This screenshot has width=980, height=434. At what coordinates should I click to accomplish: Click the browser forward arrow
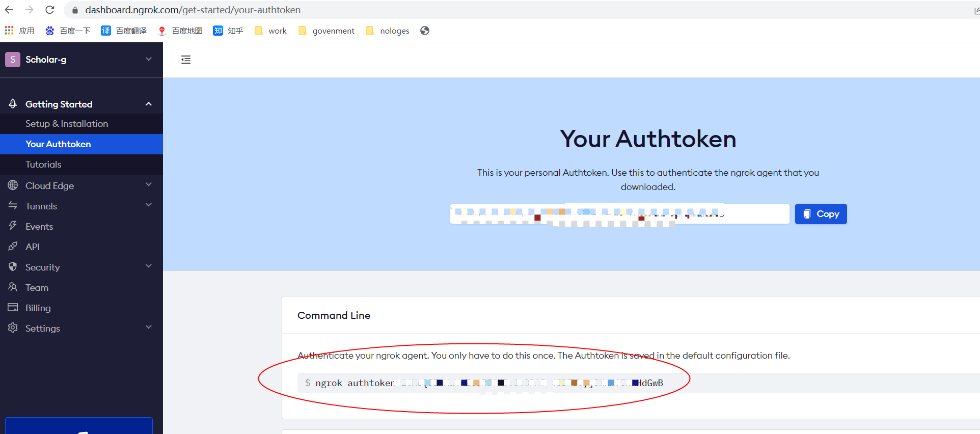(x=30, y=10)
